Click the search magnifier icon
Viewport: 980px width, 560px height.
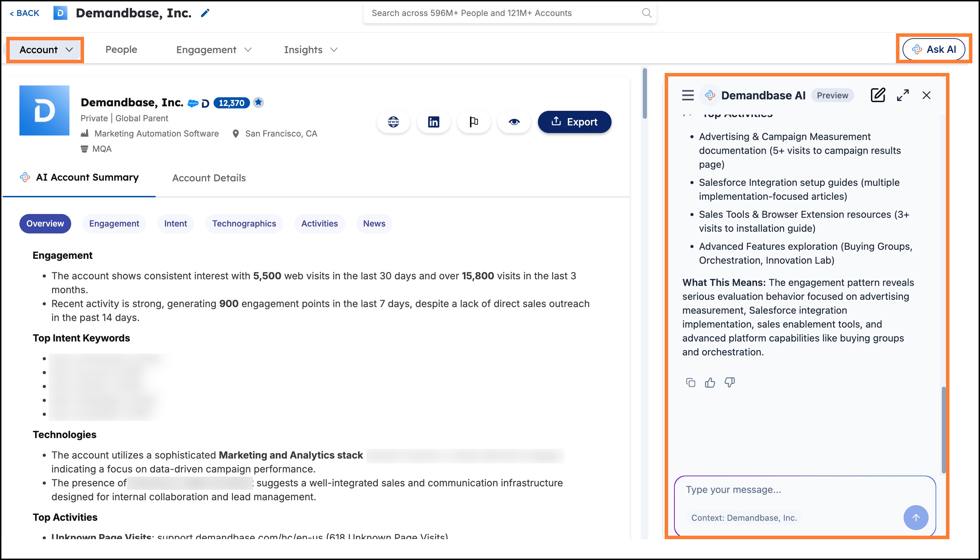[647, 13]
